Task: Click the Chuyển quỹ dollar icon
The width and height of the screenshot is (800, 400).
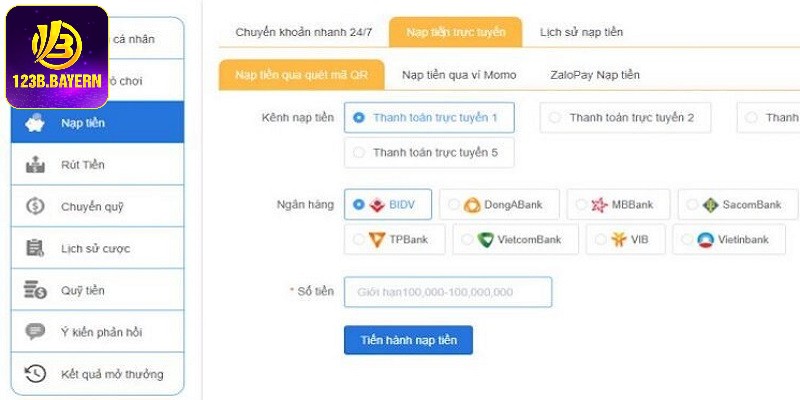Action: coord(35,207)
